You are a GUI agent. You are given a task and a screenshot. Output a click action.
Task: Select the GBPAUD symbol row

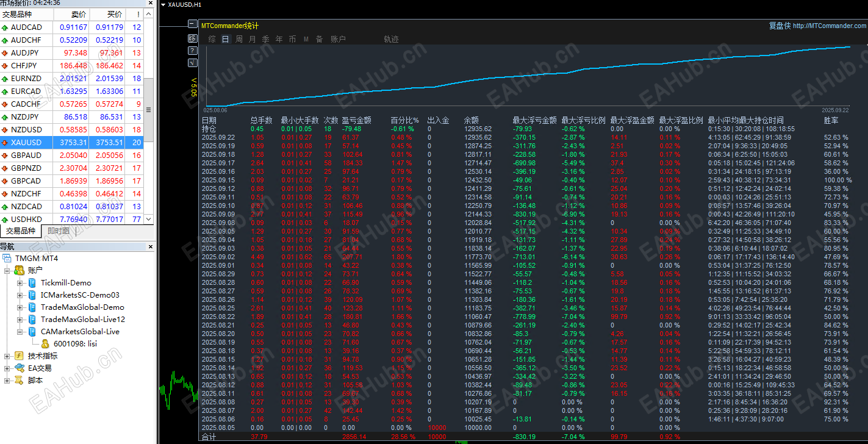coord(72,156)
